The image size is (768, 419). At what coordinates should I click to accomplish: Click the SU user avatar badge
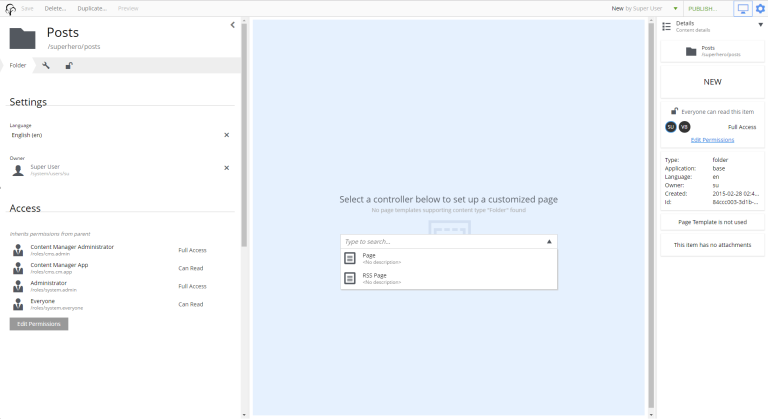[x=671, y=127]
